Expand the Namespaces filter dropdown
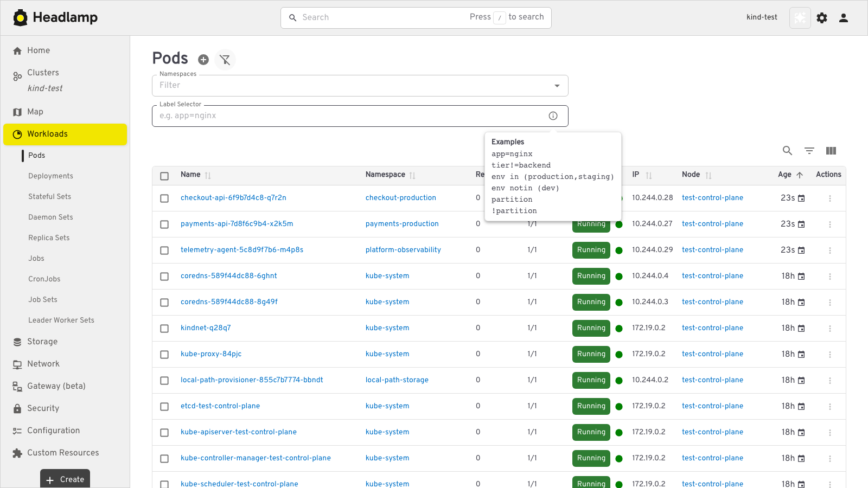 click(557, 86)
